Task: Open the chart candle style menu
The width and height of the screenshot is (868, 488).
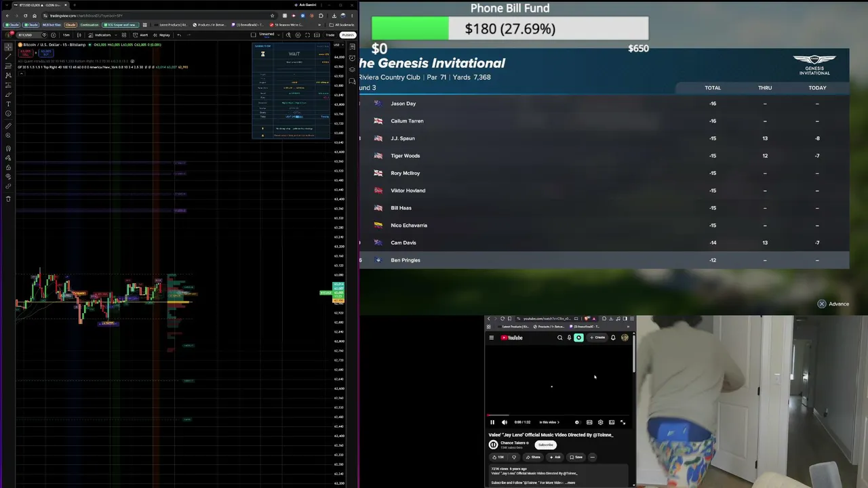Action: [x=79, y=35]
